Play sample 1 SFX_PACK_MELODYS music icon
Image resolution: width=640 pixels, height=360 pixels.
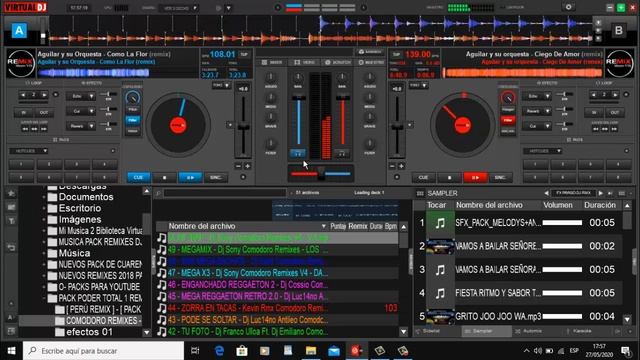[x=440, y=223]
